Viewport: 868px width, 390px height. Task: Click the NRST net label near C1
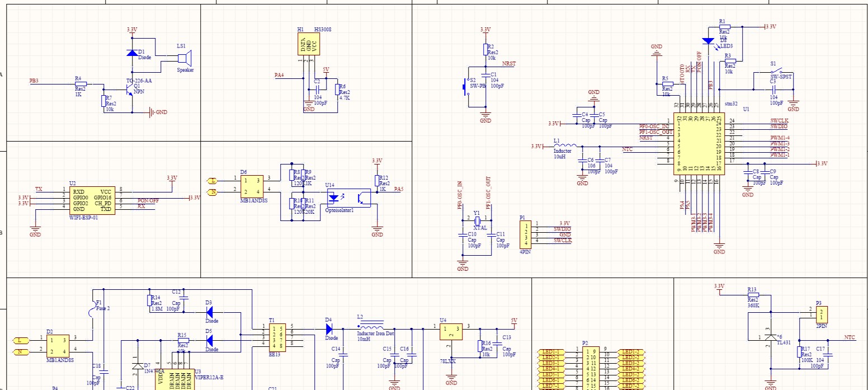[509, 64]
